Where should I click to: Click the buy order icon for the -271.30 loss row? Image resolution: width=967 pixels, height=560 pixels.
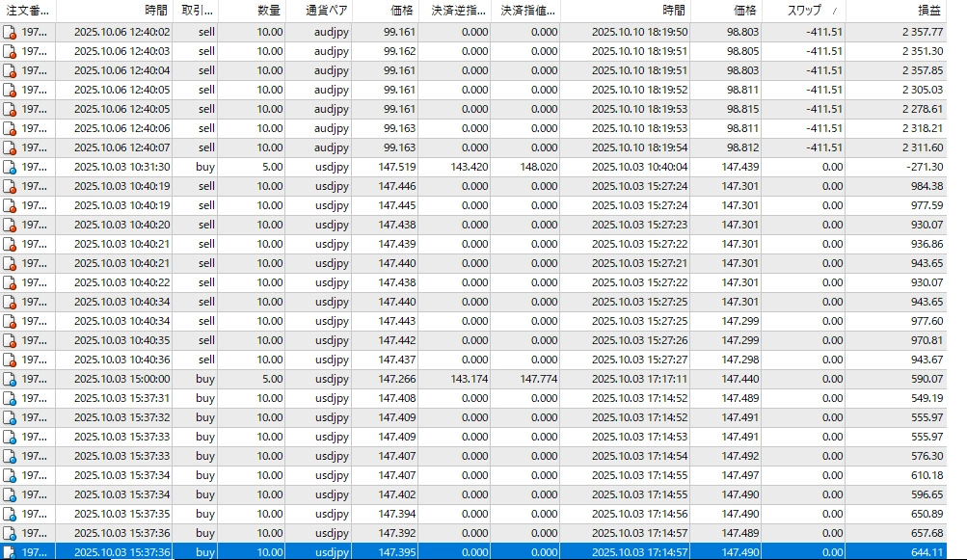[10, 167]
